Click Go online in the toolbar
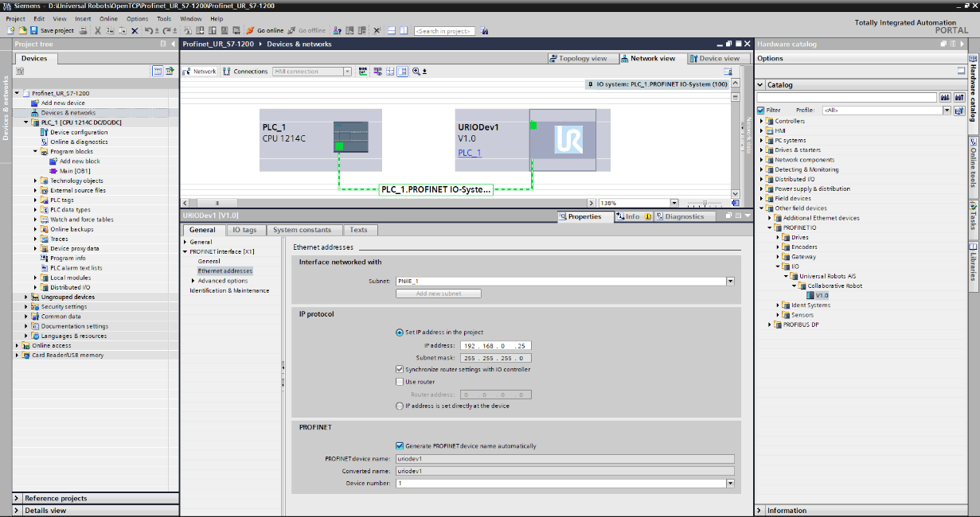The width and height of the screenshot is (980, 517). 264,30
